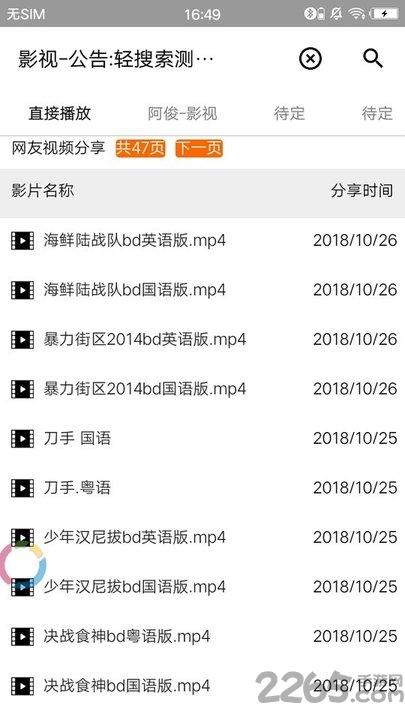Select the 直接播放 tab
This screenshot has height=720, width=405.
click(60, 113)
